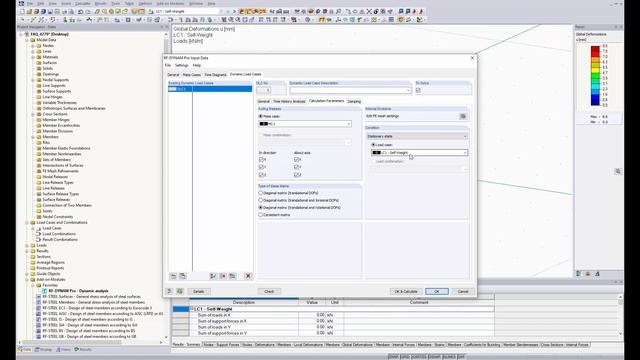The height and width of the screenshot is (360, 640).
Task: Click the Open file icon in main toolbar
Action: pyautogui.click(x=29, y=11)
